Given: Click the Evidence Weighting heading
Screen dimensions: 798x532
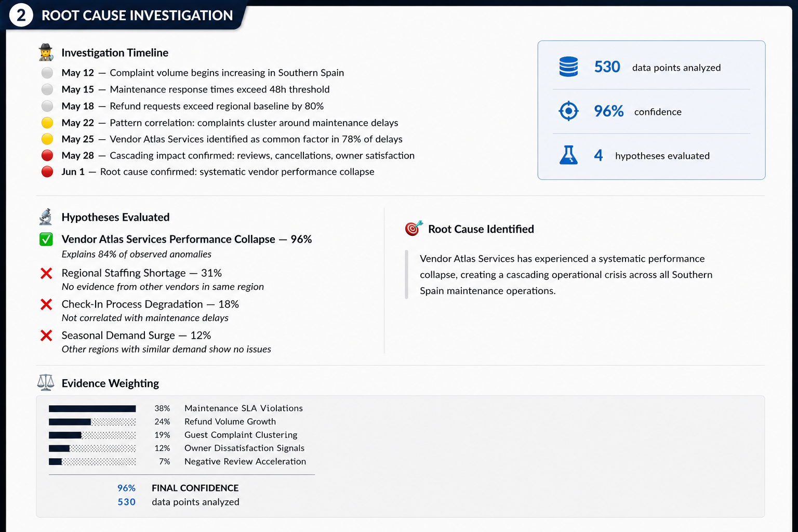Looking at the screenshot, I should click(x=110, y=383).
